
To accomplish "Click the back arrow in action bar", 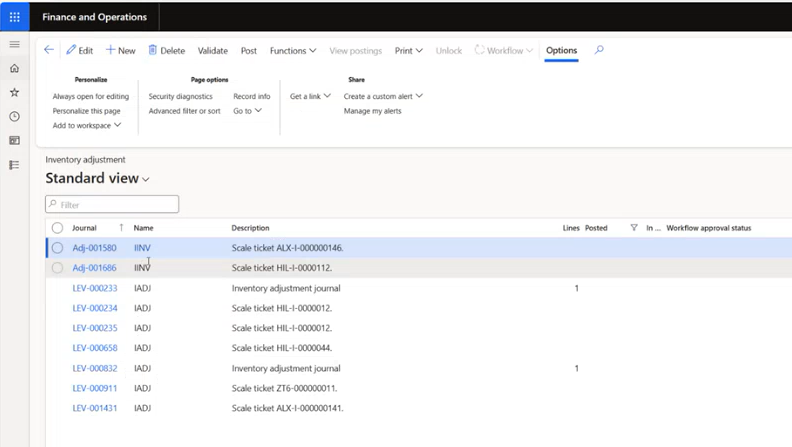I will (49, 50).
